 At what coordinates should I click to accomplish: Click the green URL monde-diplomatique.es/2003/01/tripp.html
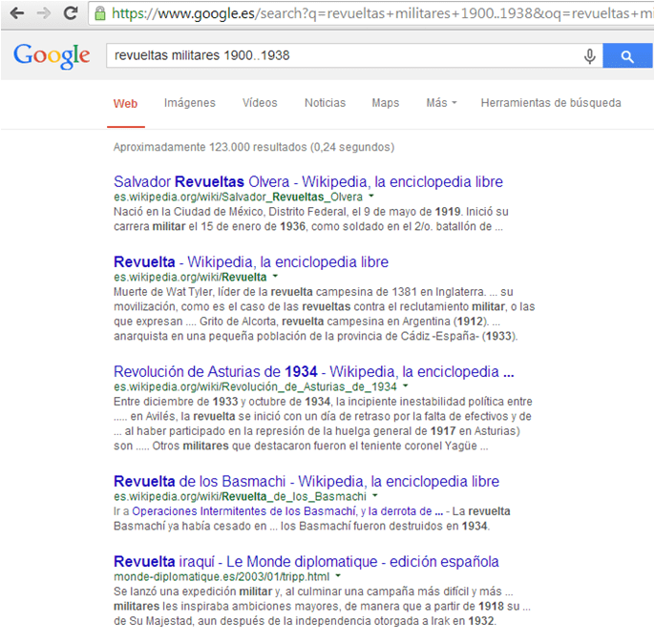pyautogui.click(x=222, y=577)
